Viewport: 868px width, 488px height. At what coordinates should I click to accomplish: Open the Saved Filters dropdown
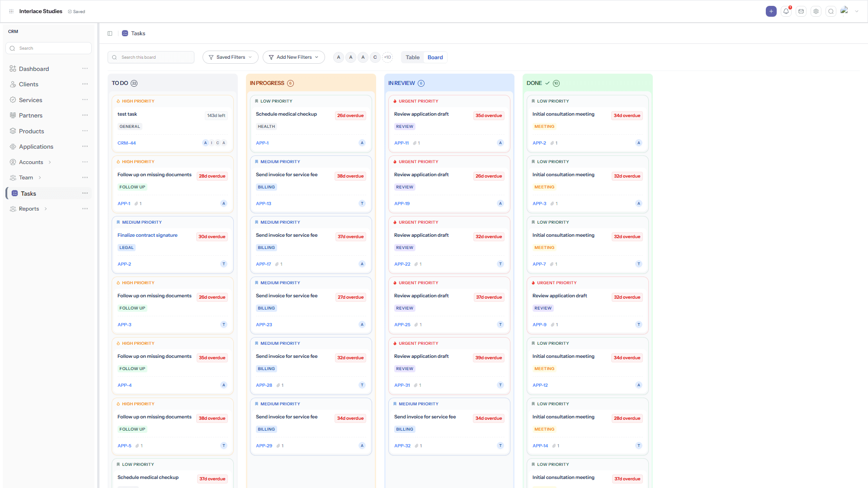point(231,57)
